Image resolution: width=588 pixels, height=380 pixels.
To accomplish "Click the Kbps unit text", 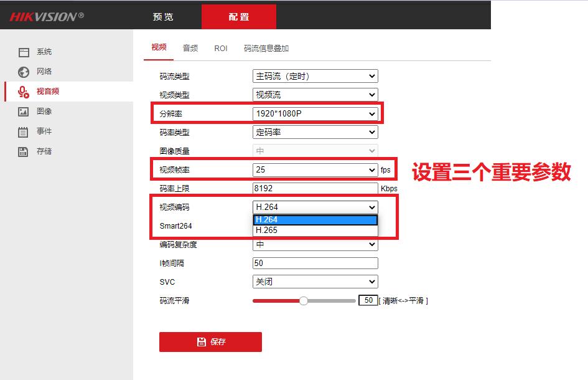I will [389, 189].
